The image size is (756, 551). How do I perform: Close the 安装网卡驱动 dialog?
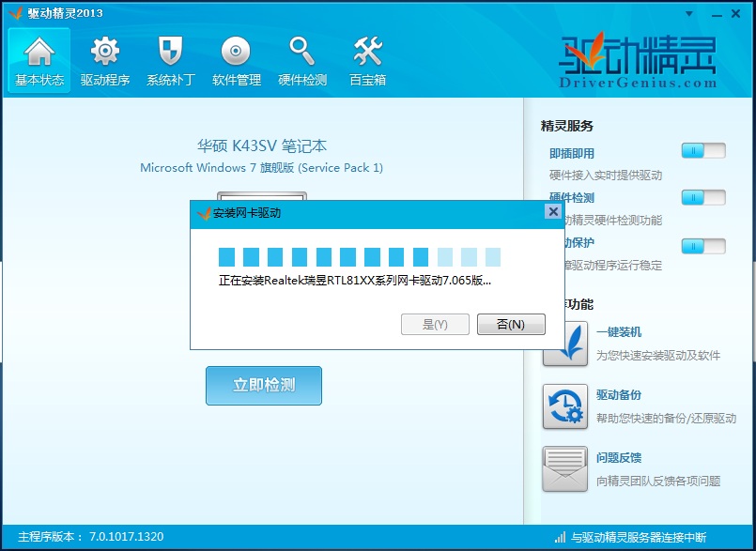[553, 211]
